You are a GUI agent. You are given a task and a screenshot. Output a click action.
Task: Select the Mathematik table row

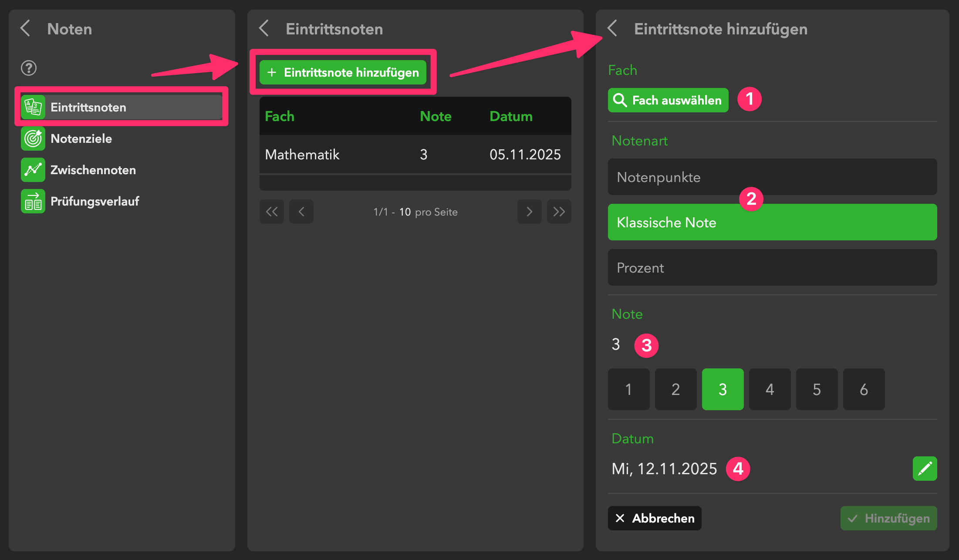point(415,155)
